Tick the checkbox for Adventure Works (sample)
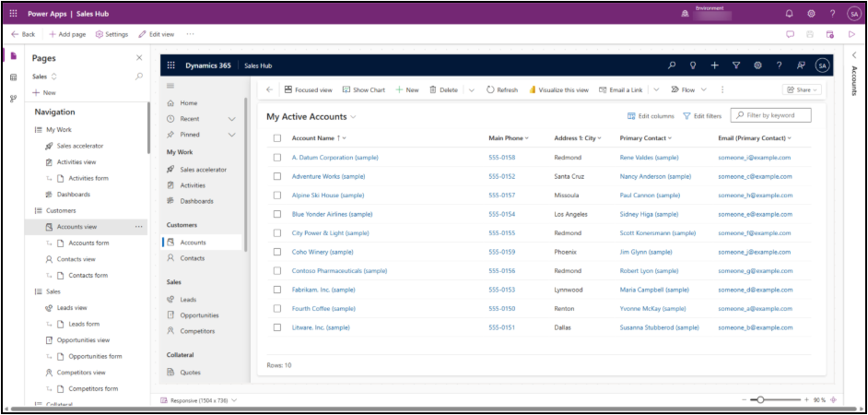This screenshot has height=415, width=868. coord(276,176)
